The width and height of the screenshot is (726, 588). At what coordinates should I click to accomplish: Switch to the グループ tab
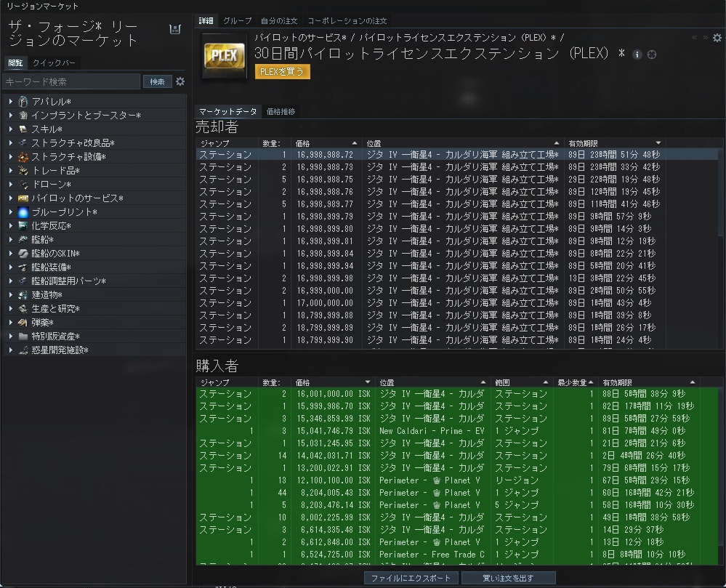pyautogui.click(x=237, y=21)
